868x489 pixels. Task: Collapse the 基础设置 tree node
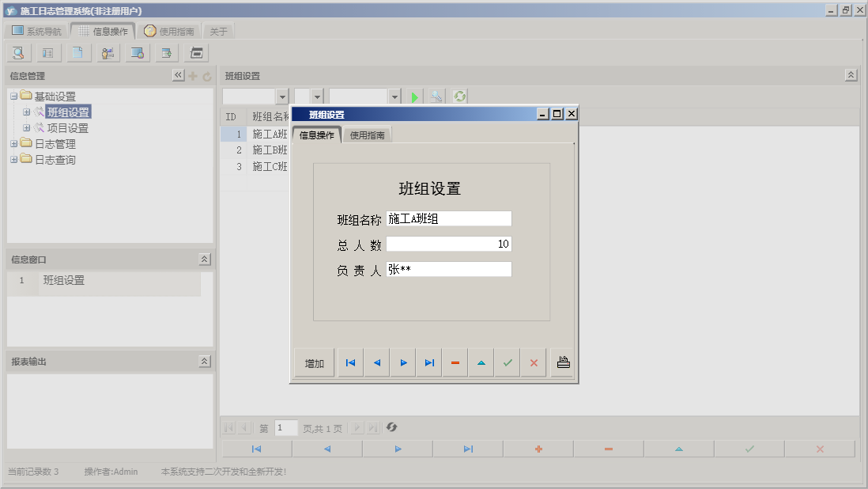point(14,97)
